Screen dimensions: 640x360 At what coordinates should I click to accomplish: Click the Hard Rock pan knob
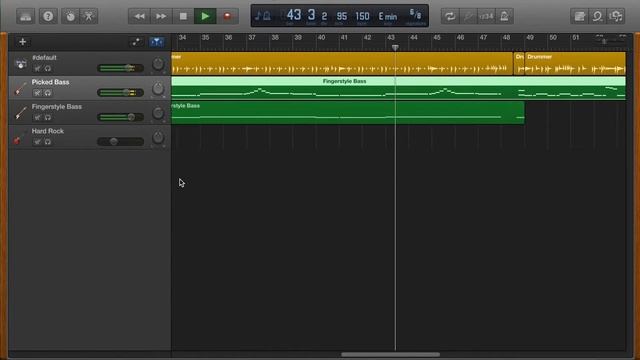[x=158, y=138]
